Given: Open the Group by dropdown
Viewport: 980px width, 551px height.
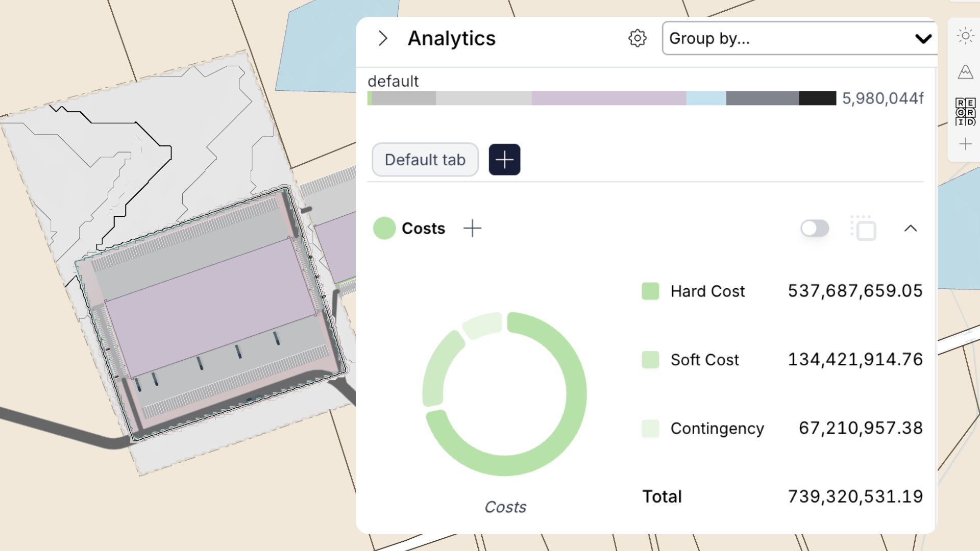Looking at the screenshot, I should tap(799, 38).
